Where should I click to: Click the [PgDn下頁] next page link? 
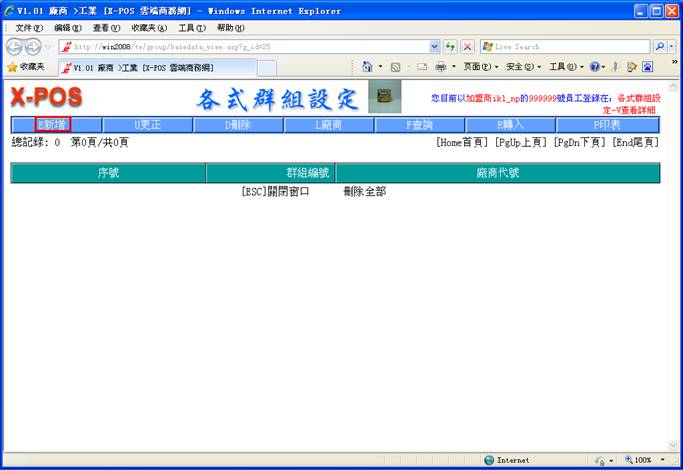coord(578,143)
